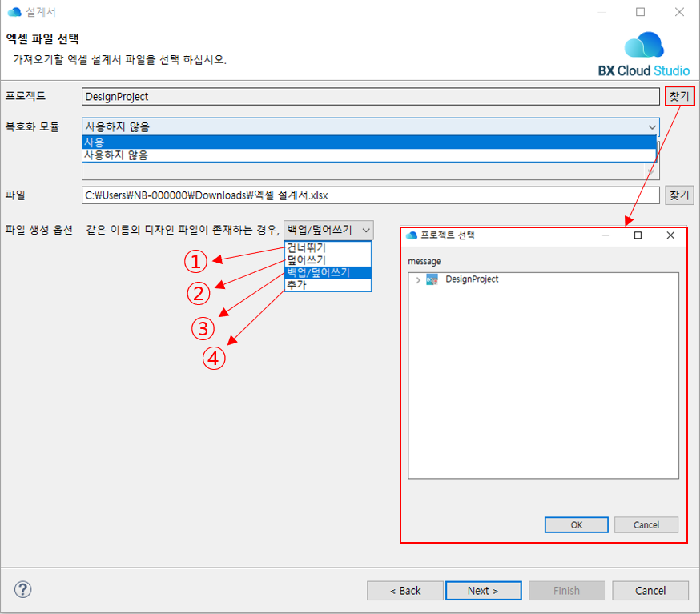Select '사용' option in decryption module list
Image resolution: width=700 pixels, height=614 pixels.
pos(368,142)
